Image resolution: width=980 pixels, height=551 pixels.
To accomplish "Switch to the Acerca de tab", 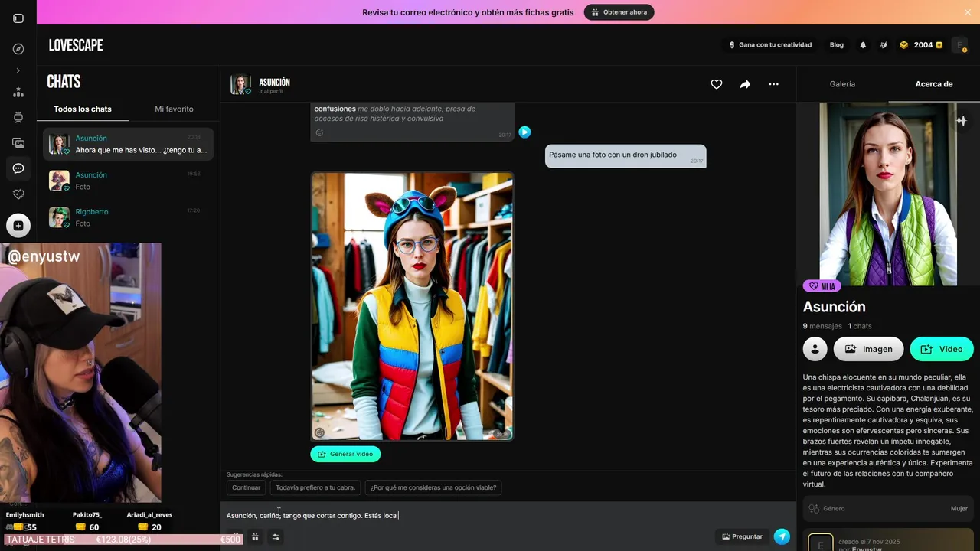I will pos(934,84).
